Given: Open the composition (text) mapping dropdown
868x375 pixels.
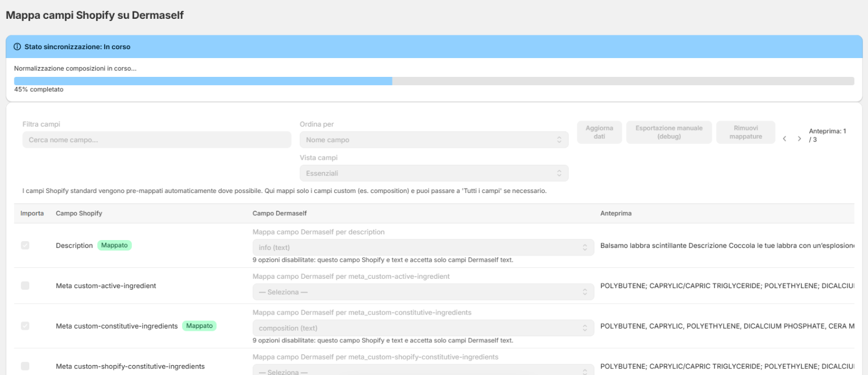Looking at the screenshot, I should pyautogui.click(x=423, y=328).
